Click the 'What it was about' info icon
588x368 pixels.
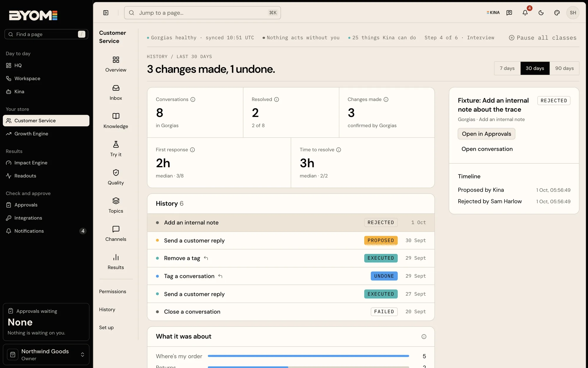pyautogui.click(x=424, y=336)
